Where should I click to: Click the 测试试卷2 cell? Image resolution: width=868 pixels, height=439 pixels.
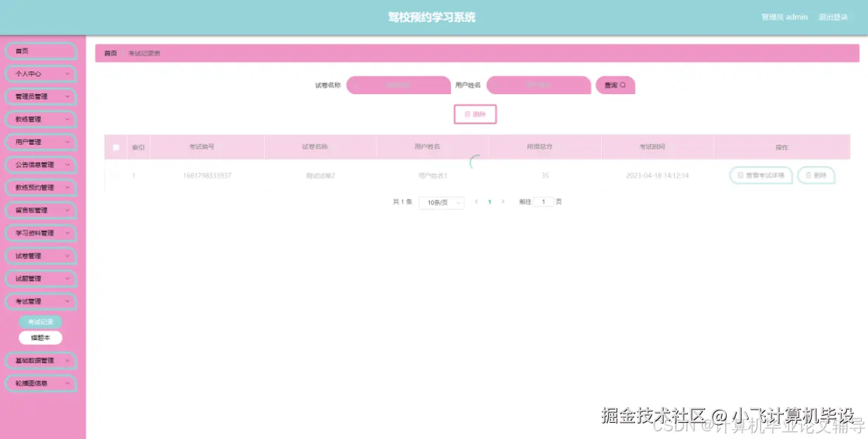(x=320, y=176)
